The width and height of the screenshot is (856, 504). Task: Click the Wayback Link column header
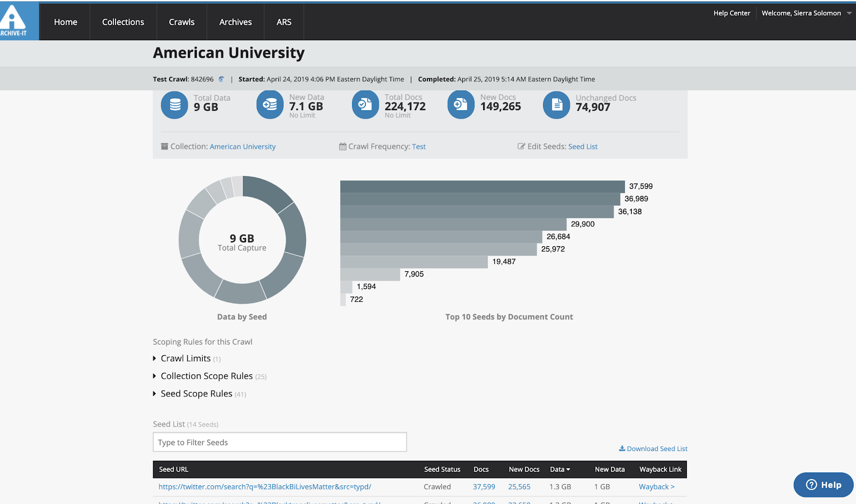pos(660,469)
